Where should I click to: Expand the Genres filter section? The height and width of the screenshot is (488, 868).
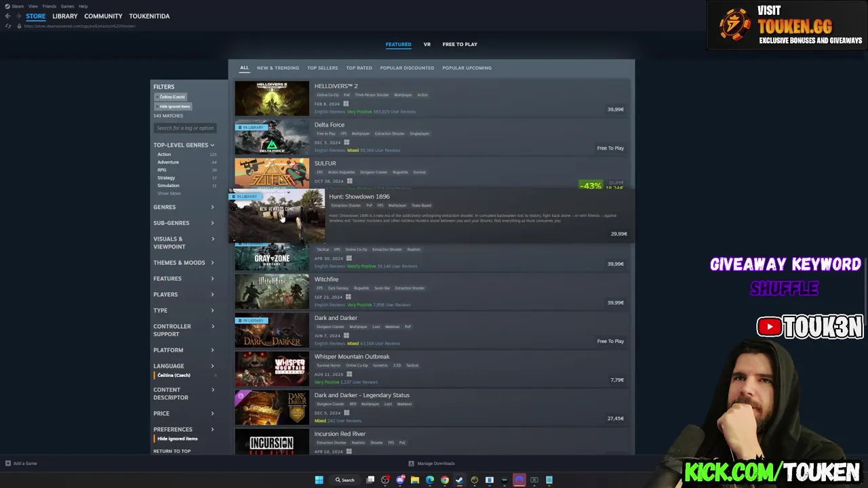[x=184, y=207]
